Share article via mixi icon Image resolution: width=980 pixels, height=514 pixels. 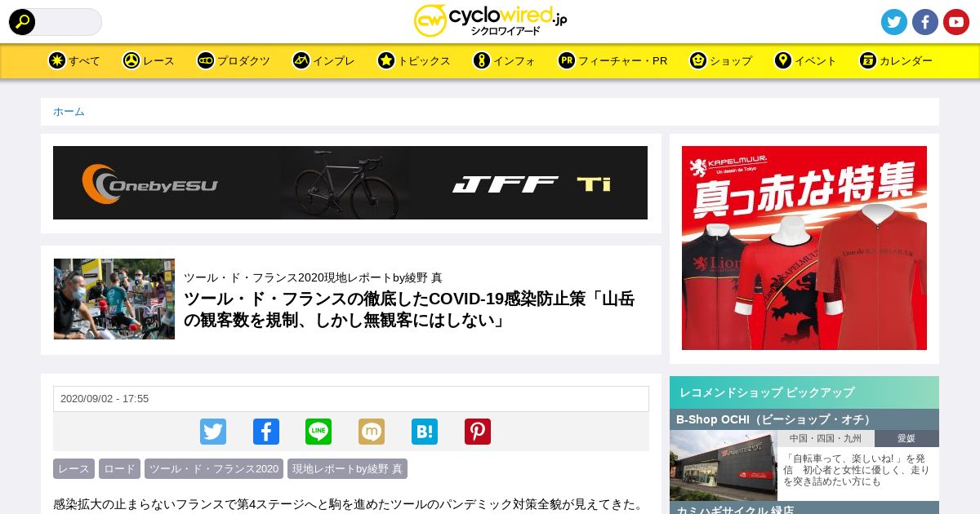click(x=372, y=432)
